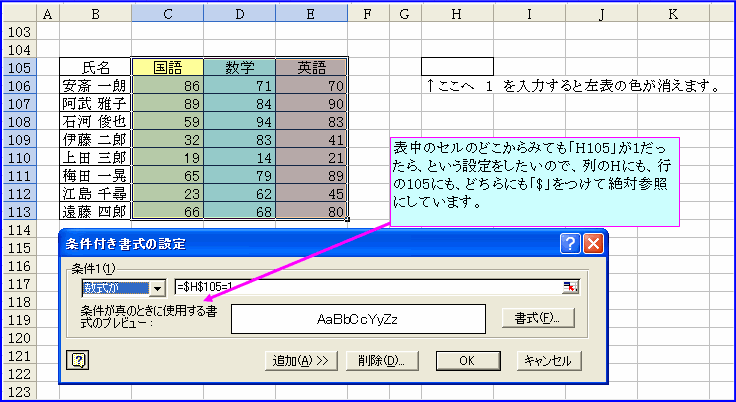Click 国語 score 19 for 上田 三郎

(x=168, y=157)
